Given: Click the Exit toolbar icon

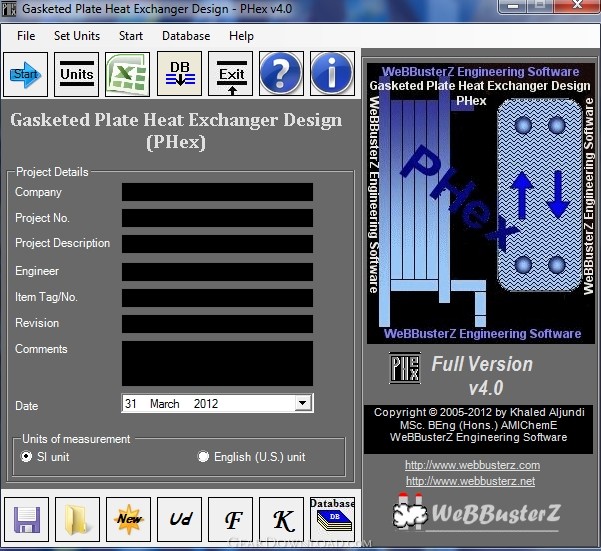Looking at the screenshot, I should tap(230, 74).
